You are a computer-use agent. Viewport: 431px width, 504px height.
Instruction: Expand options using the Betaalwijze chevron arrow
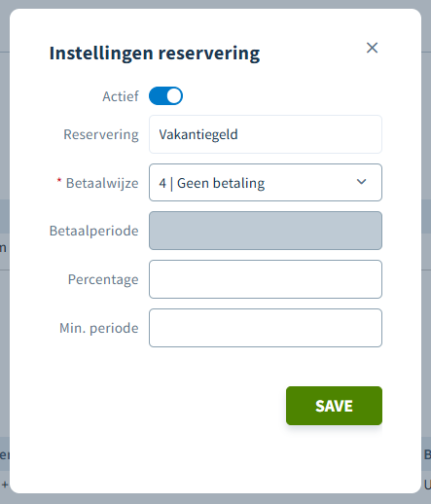coord(361,182)
